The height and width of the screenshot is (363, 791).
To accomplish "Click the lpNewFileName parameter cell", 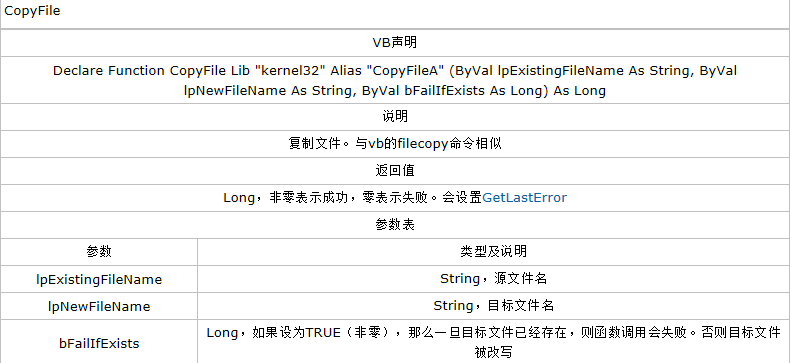I will pos(99,307).
